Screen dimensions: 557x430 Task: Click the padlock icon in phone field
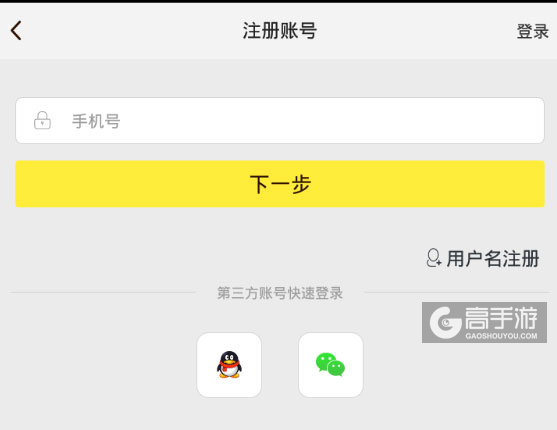click(x=42, y=120)
